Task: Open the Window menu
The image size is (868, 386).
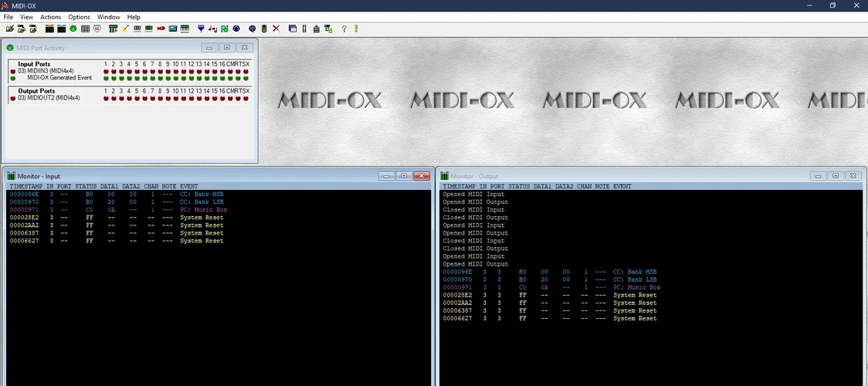Action: point(108,17)
